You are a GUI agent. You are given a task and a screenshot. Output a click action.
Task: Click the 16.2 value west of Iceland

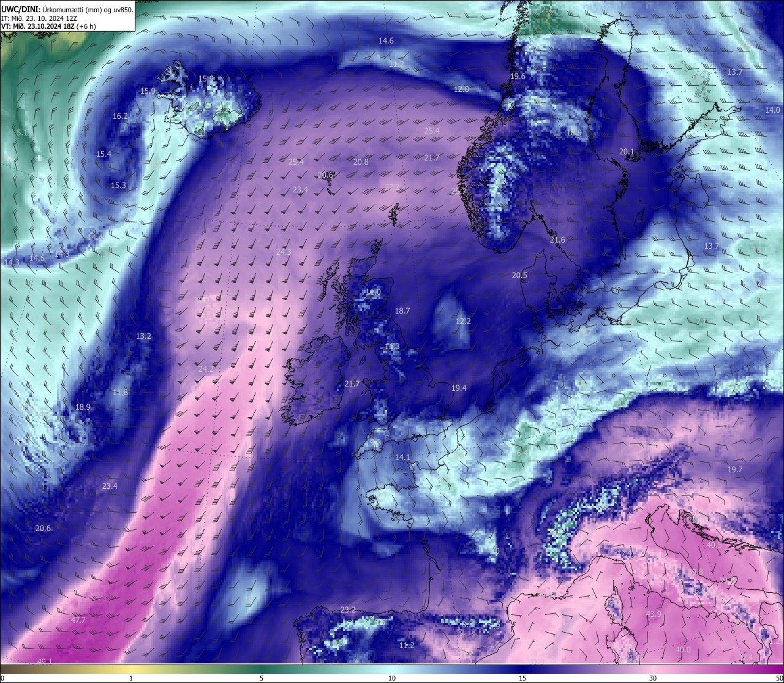point(120,116)
